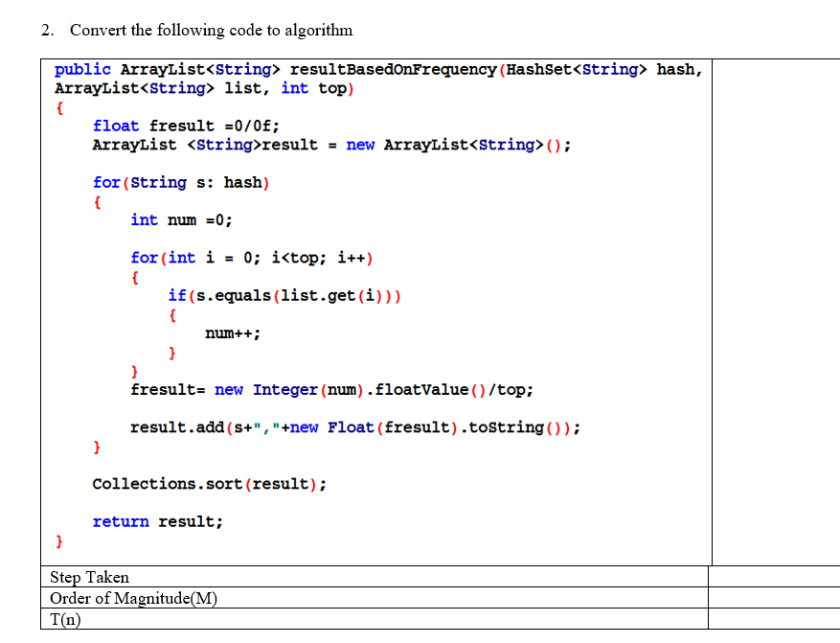Select the num++ increment statement
The image size is (840, 643).
tap(230, 333)
